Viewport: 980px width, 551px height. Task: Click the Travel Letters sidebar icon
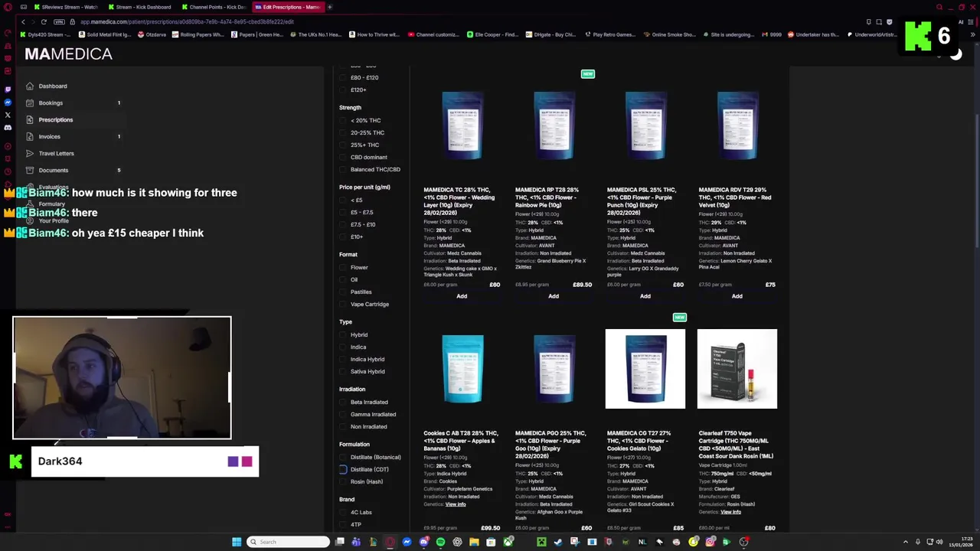click(x=29, y=153)
